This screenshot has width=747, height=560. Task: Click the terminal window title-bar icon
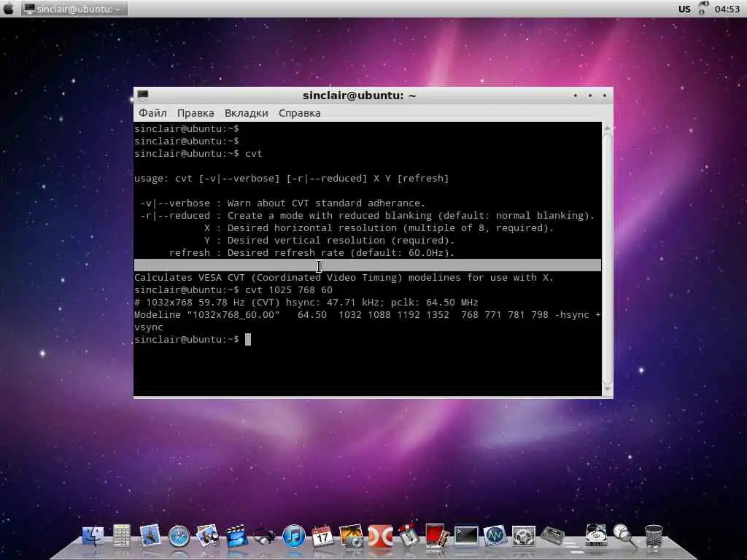[142, 96]
